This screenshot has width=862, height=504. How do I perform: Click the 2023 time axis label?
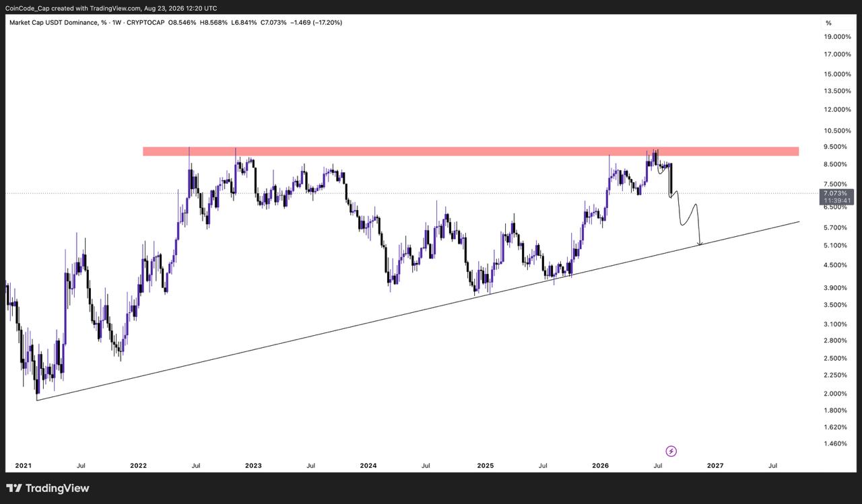click(x=254, y=466)
